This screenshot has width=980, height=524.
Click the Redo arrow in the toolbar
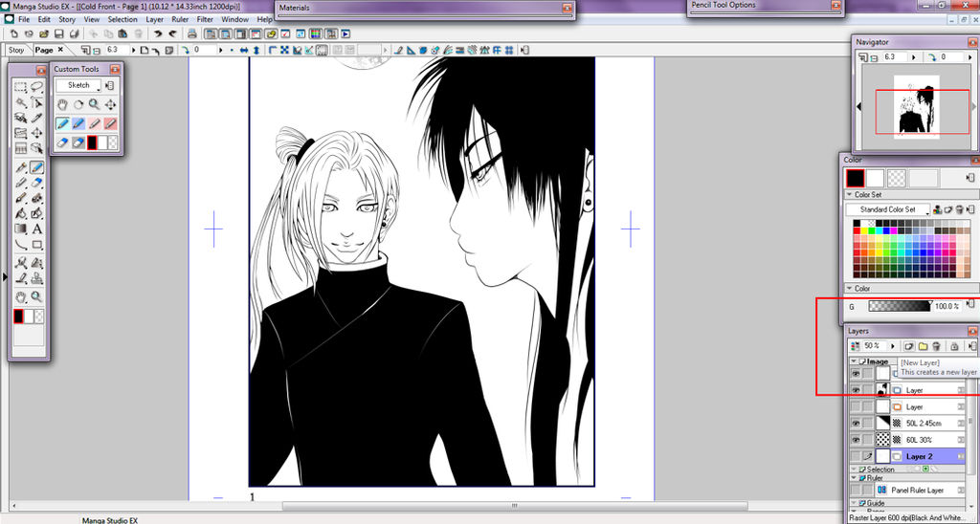(x=173, y=33)
